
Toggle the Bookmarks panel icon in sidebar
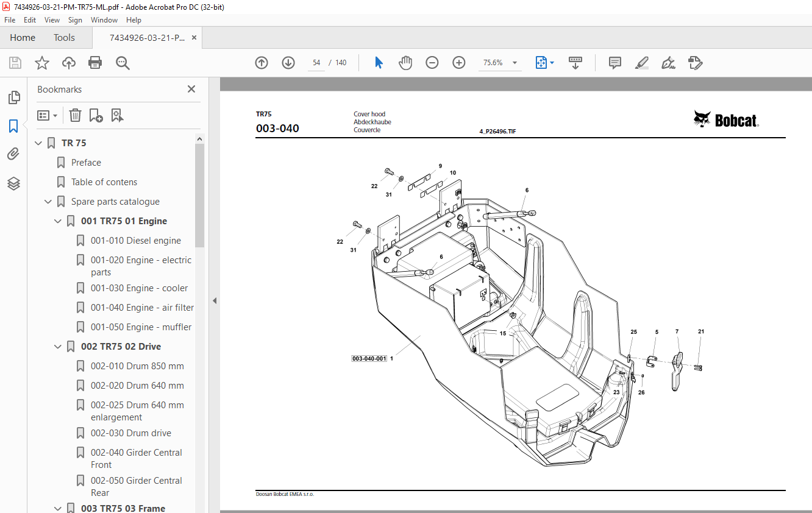(13, 126)
